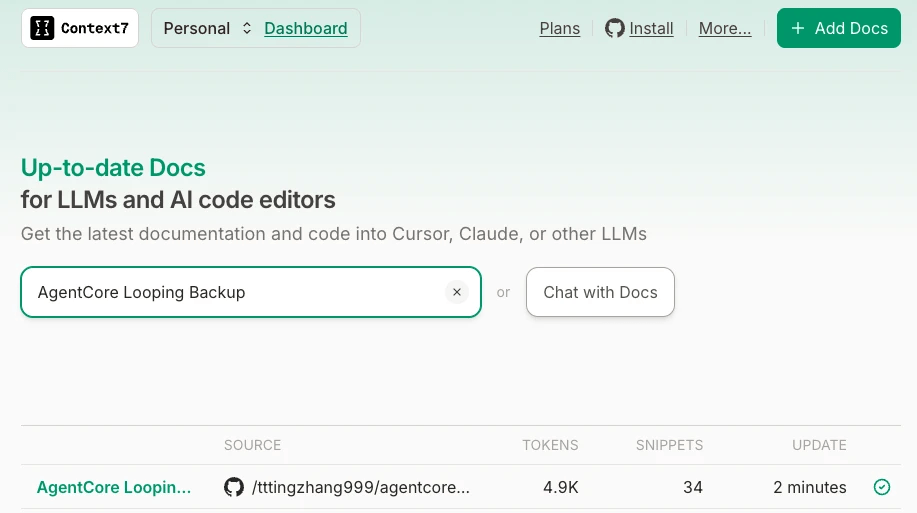Open the Plans page
The height and width of the screenshot is (513, 917).
(560, 28)
